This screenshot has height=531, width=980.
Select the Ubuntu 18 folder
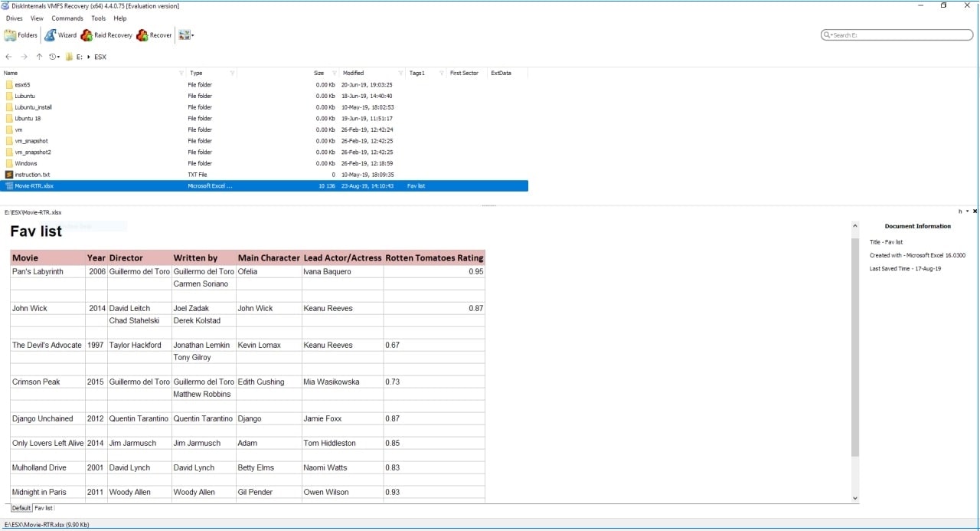pyautogui.click(x=28, y=119)
